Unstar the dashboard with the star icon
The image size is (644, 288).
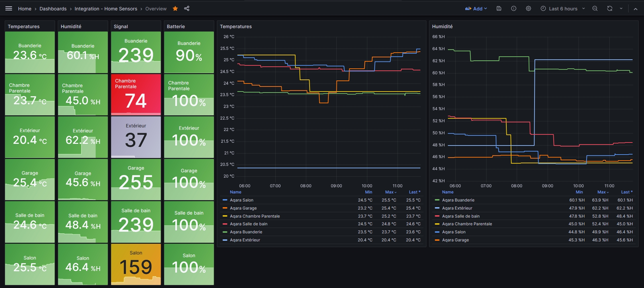point(175,8)
